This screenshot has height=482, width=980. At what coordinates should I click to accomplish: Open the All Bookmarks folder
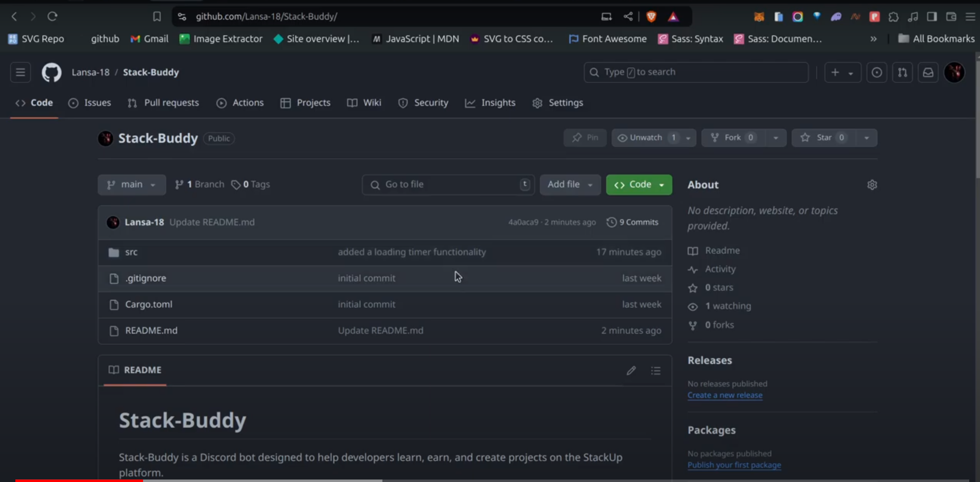click(936, 39)
